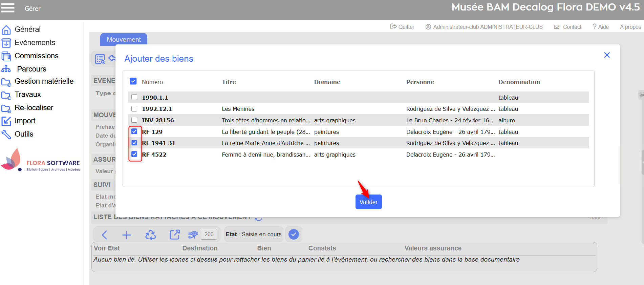The height and width of the screenshot is (285, 644).
Task: Click the 200 number input field
Action: (209, 234)
